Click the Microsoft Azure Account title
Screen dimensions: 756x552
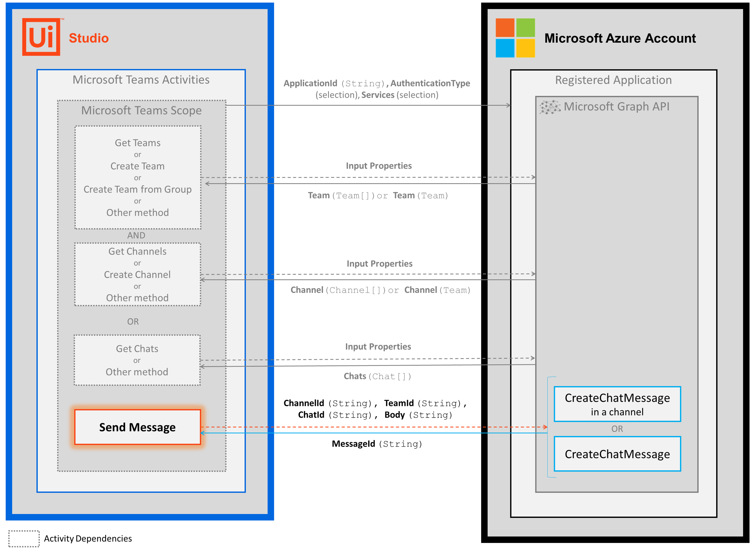tap(620, 38)
